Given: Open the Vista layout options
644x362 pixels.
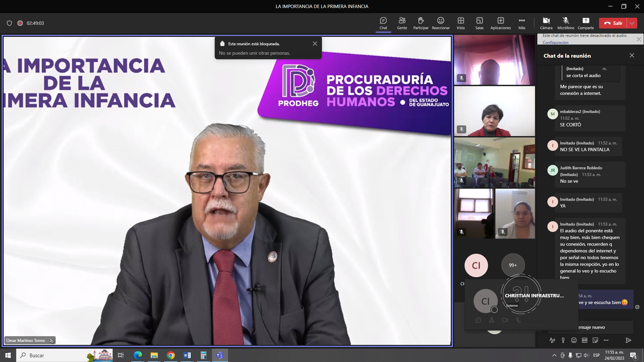Looking at the screenshot, I should [x=461, y=23].
